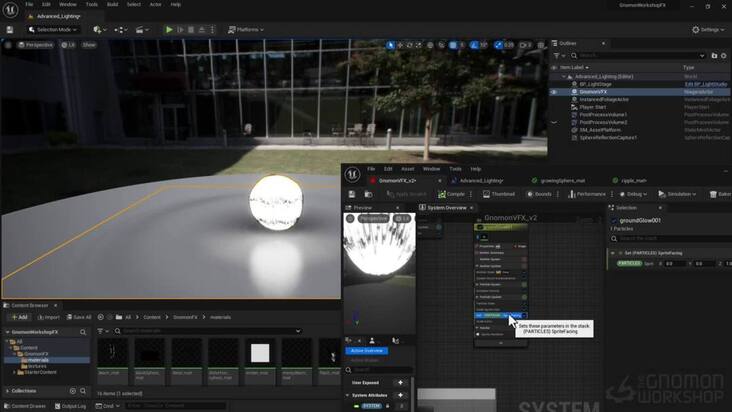This screenshot has height=412, width=732.
Task: Open the Build menu in main menu bar
Action: point(113,4)
